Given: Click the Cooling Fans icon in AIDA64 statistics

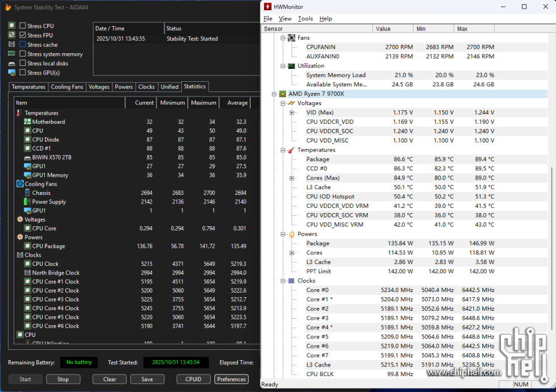Looking at the screenshot, I should point(20,184).
